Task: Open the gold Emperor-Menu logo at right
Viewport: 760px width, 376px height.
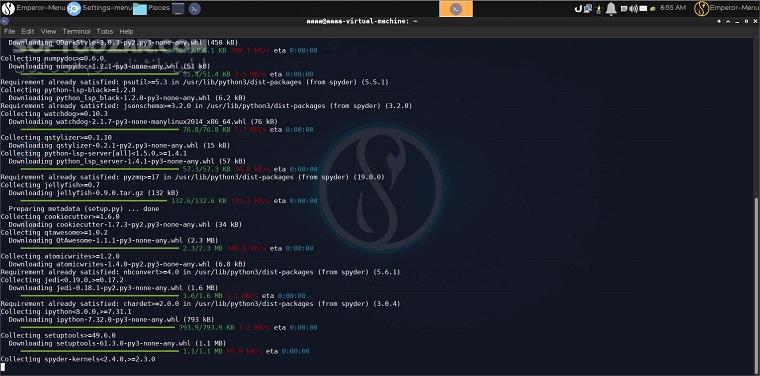Action: 701,8
